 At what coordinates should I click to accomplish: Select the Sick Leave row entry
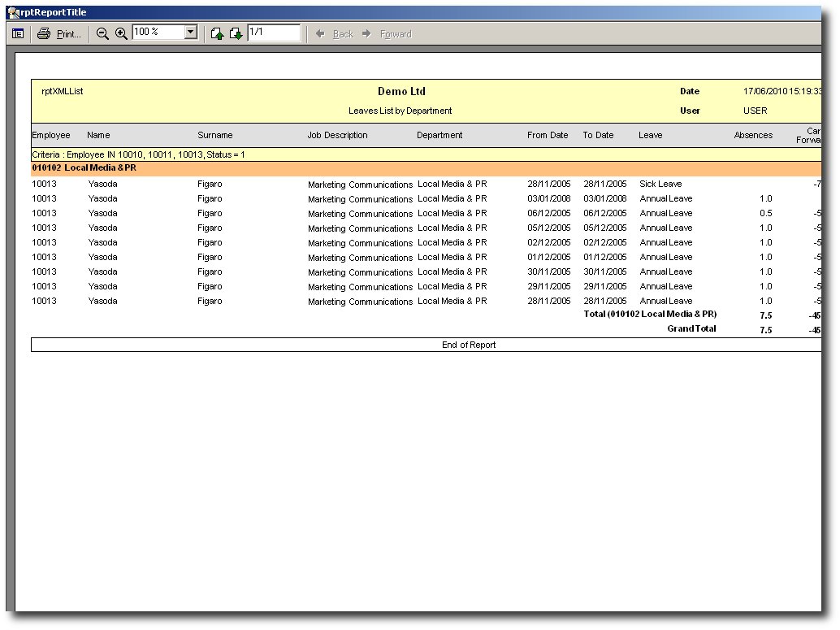tap(660, 184)
